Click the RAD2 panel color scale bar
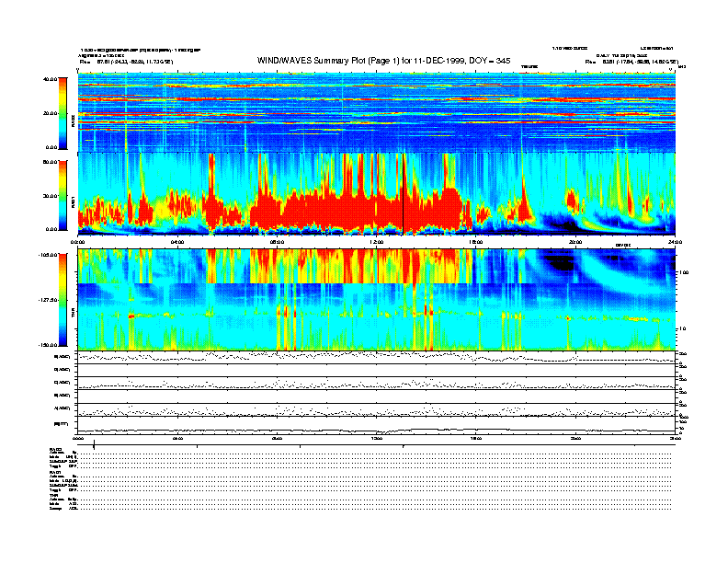 coord(63,113)
